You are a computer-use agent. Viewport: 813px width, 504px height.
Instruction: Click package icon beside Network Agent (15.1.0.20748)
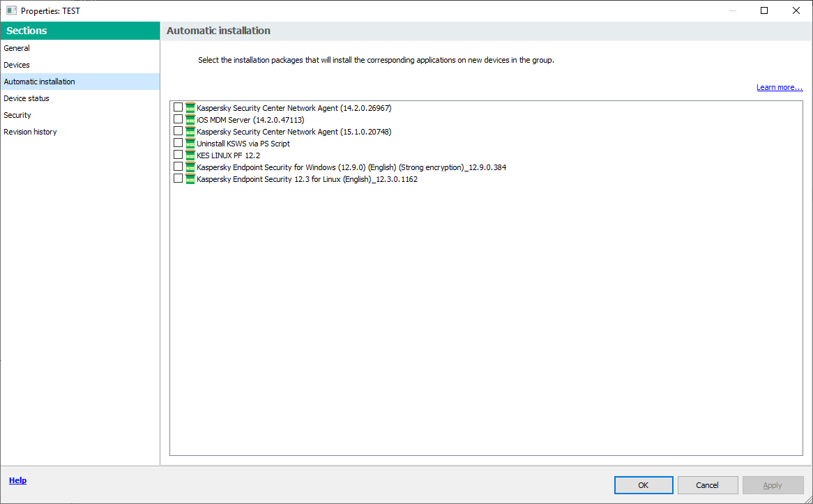point(190,132)
